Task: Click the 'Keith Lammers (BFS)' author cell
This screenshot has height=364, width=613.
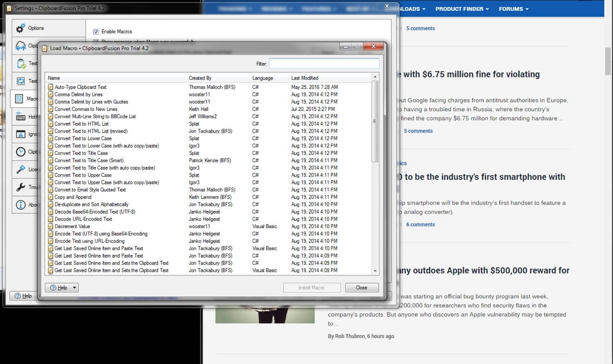Action: 210,197
